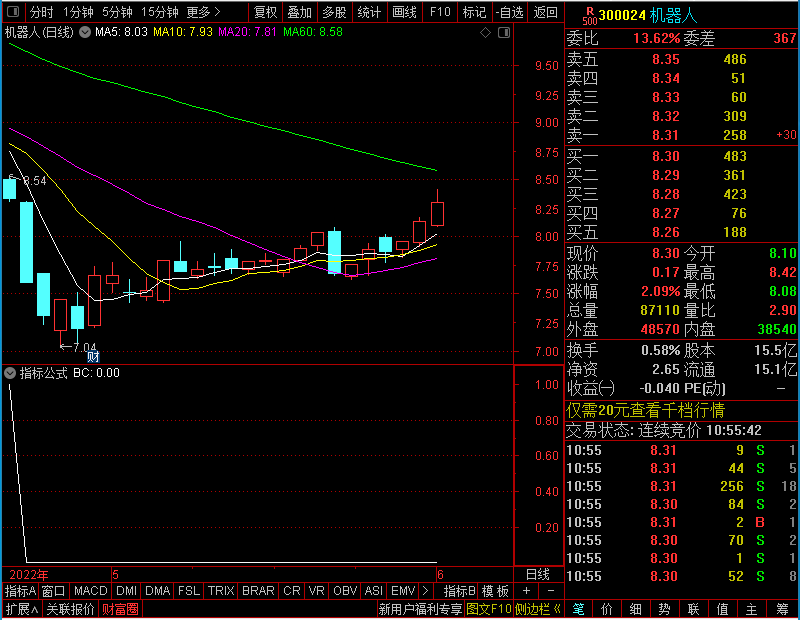Switch indicator to OBV
Viewport: 800px width, 620px height.
point(345,591)
